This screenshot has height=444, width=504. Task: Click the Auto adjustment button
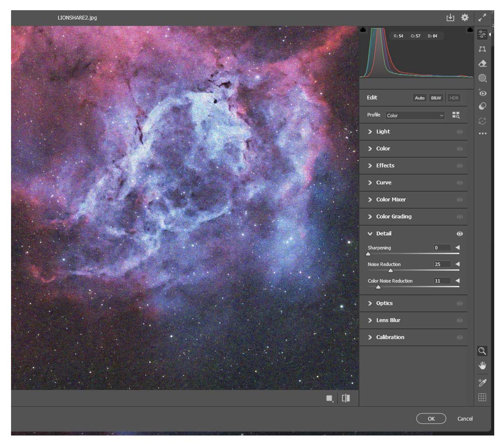tap(419, 98)
